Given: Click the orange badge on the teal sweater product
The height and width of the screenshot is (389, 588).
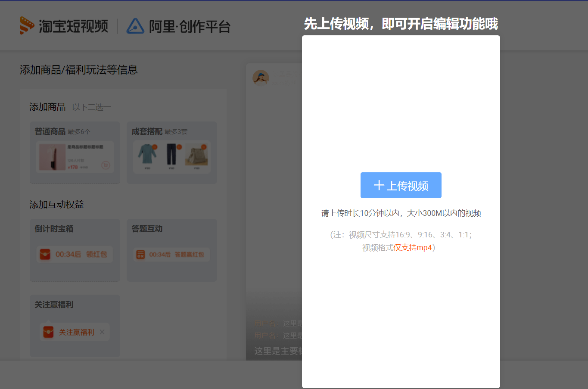Looking at the screenshot, I should pos(155,147).
